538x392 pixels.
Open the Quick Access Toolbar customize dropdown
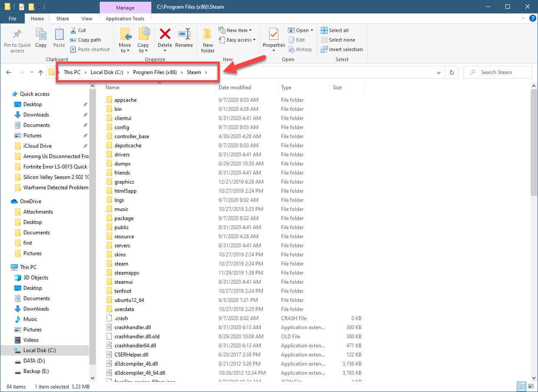click(39, 6)
